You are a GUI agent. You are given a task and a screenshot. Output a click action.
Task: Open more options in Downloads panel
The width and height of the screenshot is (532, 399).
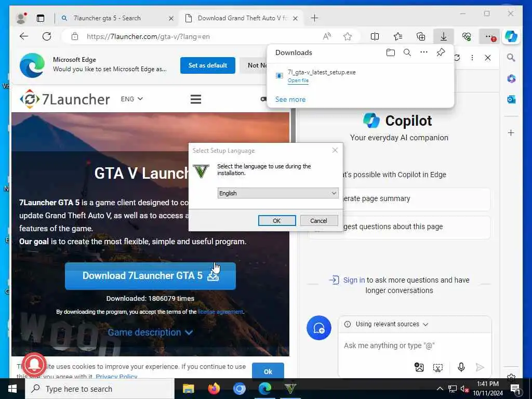coord(424,52)
